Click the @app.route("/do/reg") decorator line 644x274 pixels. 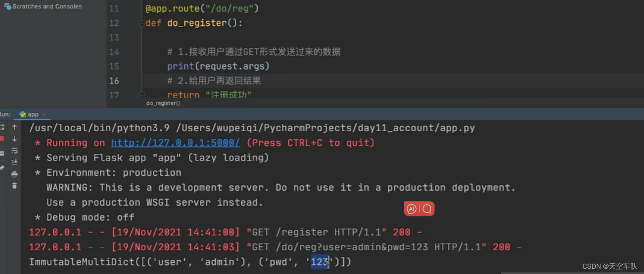point(202,8)
